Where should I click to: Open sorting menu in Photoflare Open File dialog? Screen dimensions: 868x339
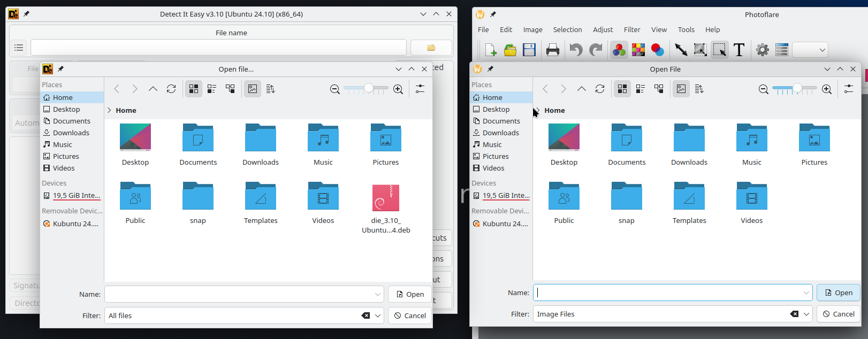click(699, 89)
